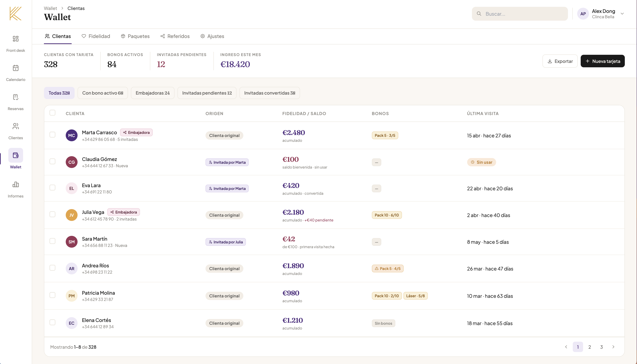Click Elena Cortés's EC avatar
Viewport: 637px width, 364px height.
(x=72, y=323)
